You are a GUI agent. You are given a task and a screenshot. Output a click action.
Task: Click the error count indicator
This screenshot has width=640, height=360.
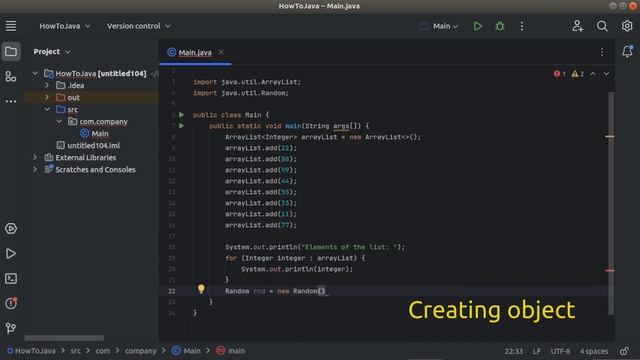pos(560,74)
